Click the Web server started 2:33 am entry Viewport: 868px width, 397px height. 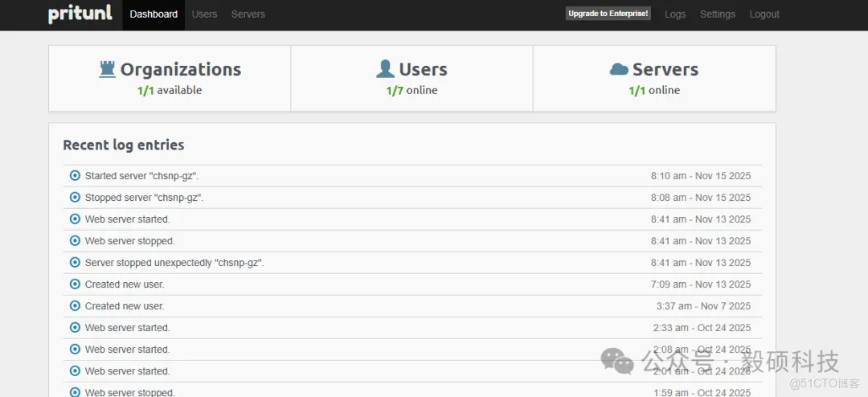click(411, 328)
